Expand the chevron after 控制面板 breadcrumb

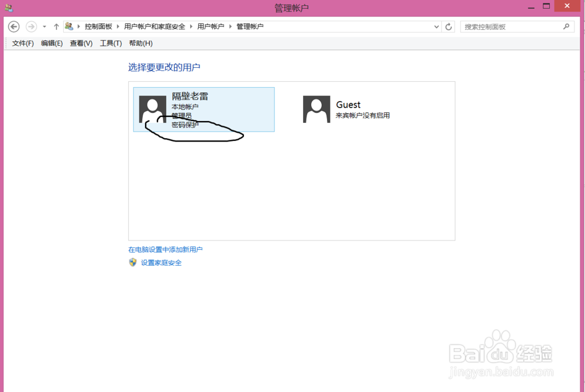[x=117, y=26]
